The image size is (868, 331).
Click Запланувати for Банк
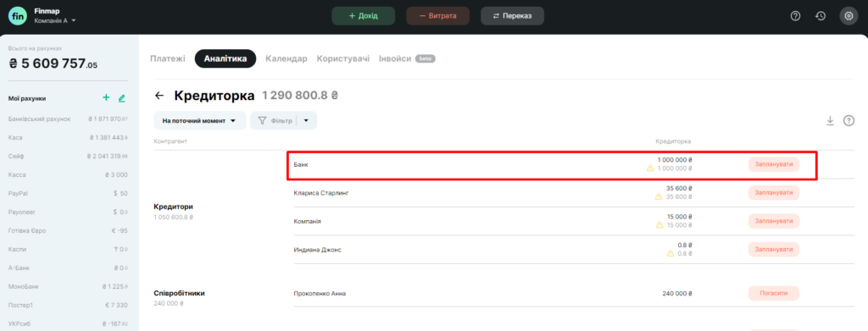click(x=774, y=165)
